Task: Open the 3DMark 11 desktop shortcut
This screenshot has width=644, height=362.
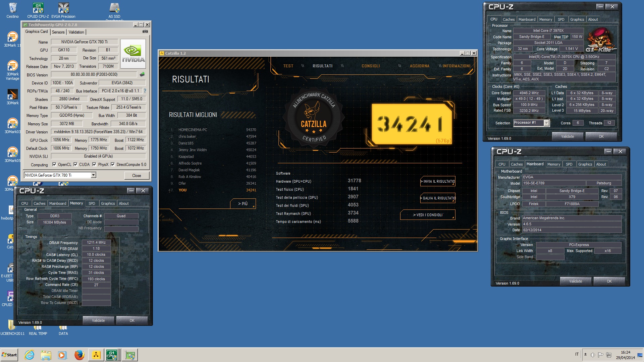Action: point(12,39)
